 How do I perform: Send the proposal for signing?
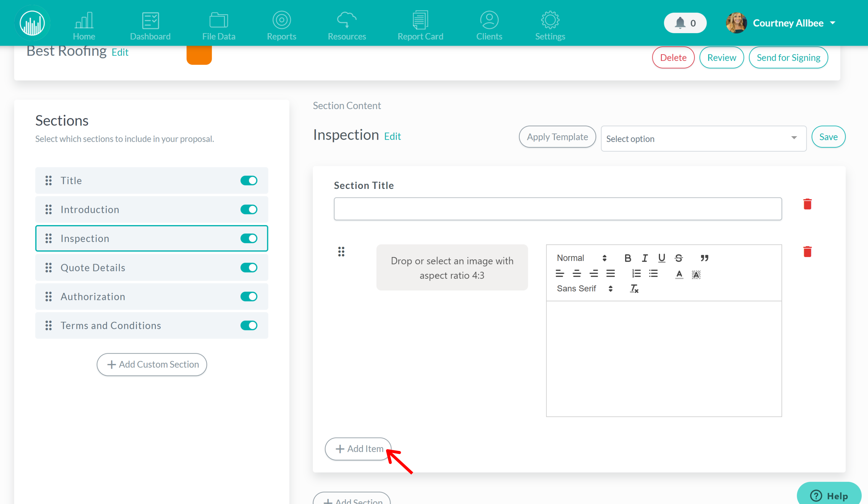(x=788, y=57)
